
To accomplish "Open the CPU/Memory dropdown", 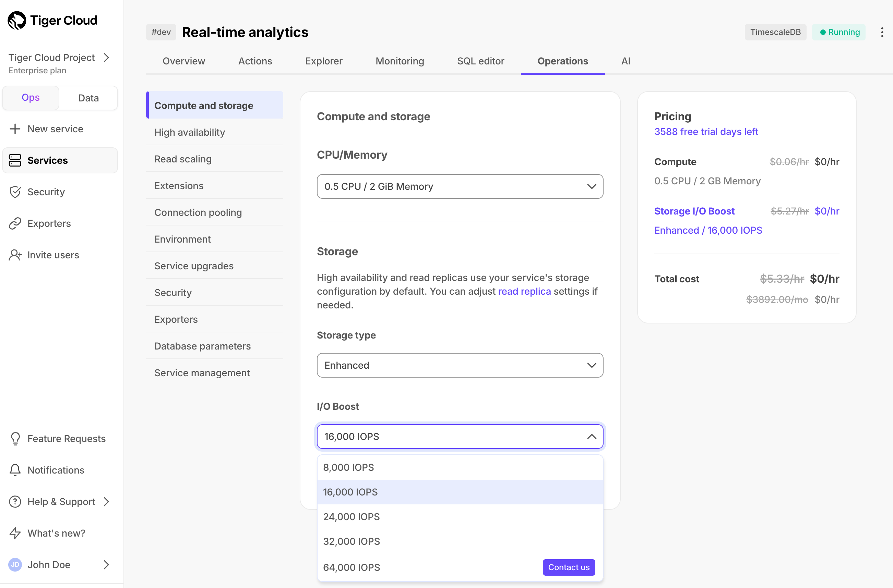I will coord(460,186).
